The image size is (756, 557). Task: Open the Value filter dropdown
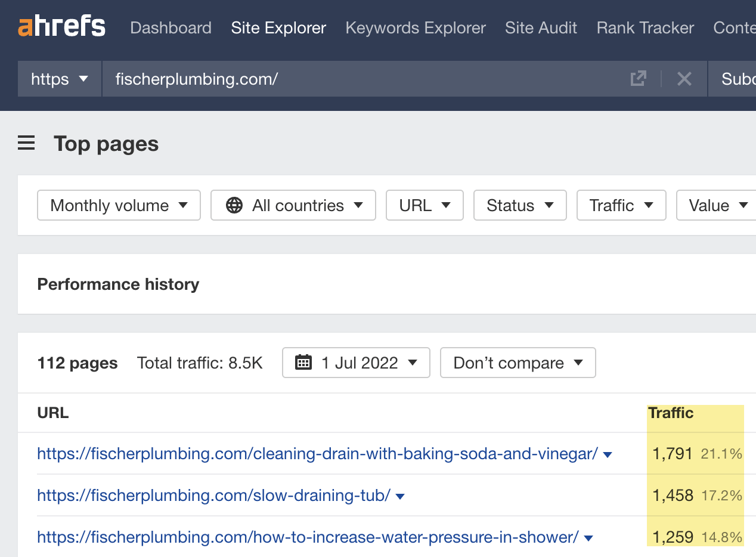coord(716,205)
